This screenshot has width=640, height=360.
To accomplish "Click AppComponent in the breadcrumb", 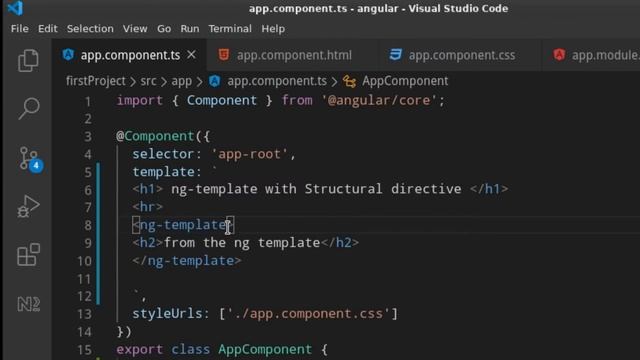I will (405, 81).
